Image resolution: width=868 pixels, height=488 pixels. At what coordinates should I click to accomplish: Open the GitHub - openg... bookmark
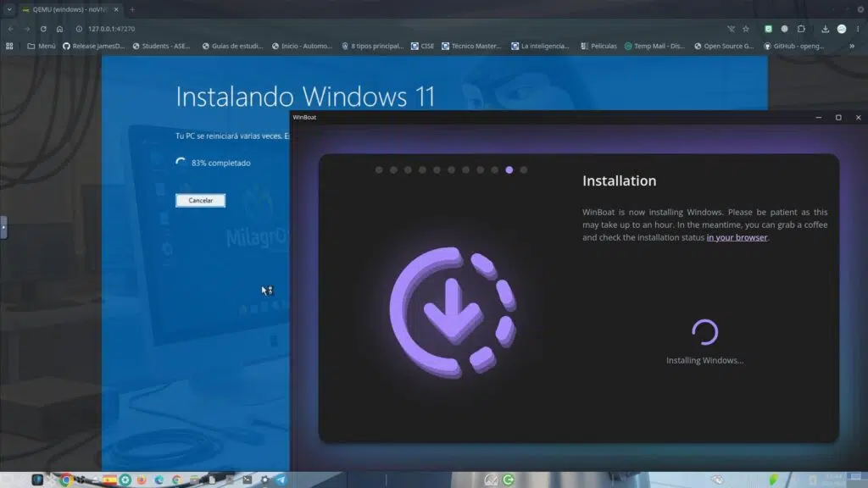click(x=794, y=46)
